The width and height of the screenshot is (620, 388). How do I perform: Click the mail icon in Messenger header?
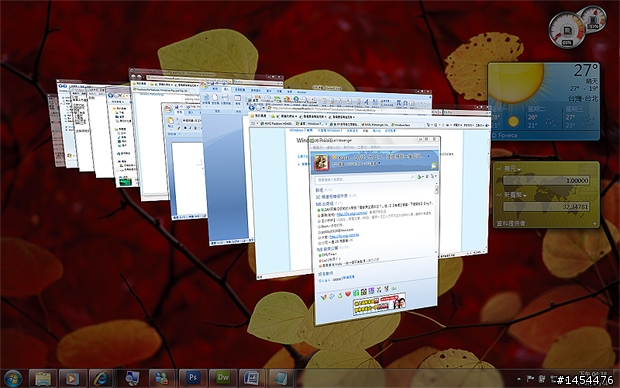[x=434, y=165]
